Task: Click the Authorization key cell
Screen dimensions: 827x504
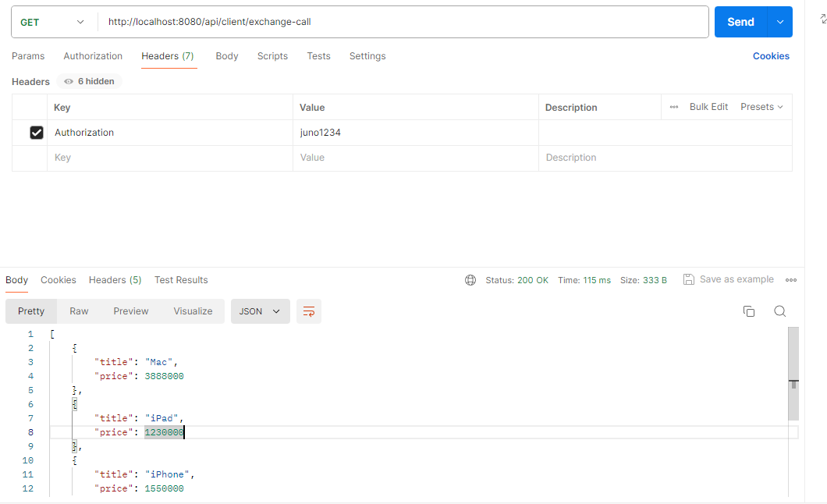Action: pos(170,133)
